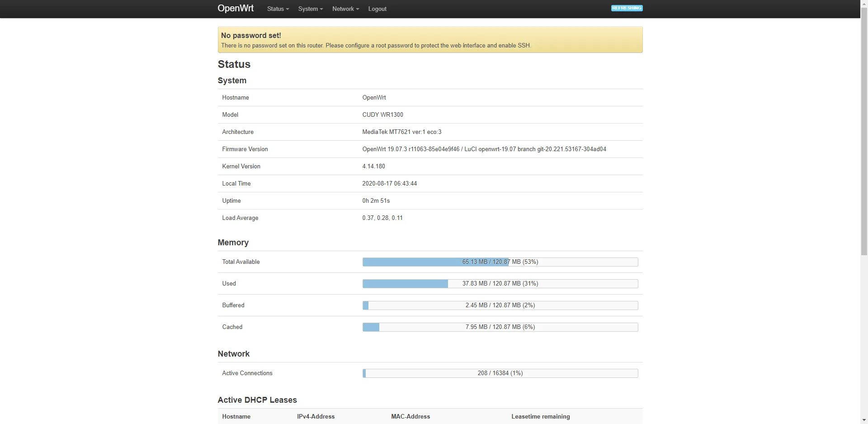The height and width of the screenshot is (424, 868).
Task: Click the load average value '0.37, 0.28, 0.11'
Action: point(382,218)
